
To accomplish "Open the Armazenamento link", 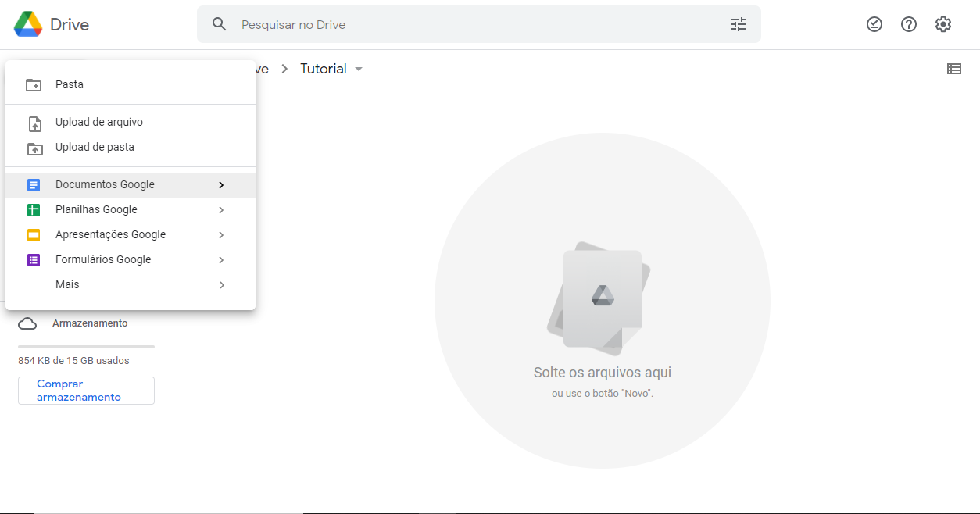I will 90,323.
